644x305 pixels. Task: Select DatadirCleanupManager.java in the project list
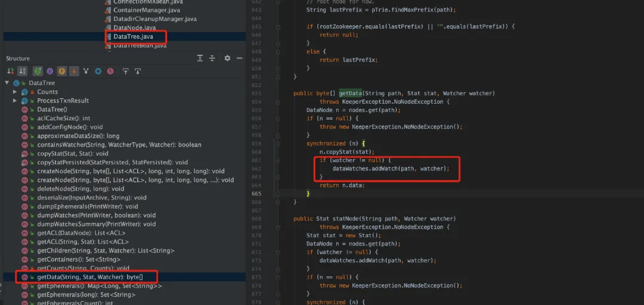click(x=155, y=19)
